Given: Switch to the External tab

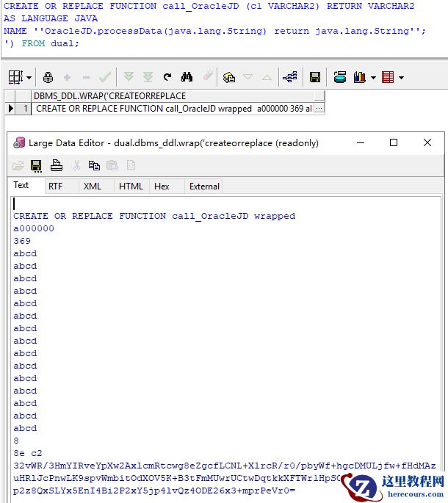Looking at the screenshot, I should tap(204, 187).
